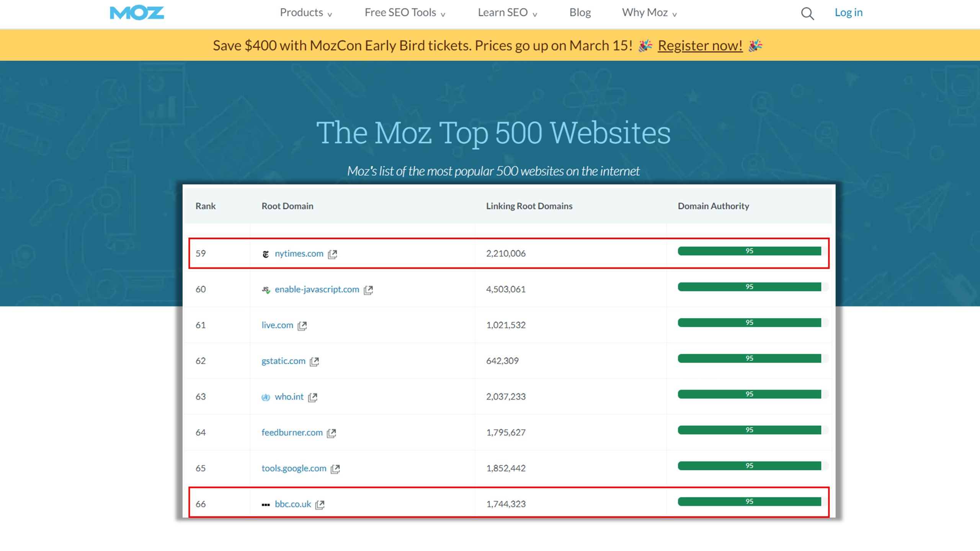Select the value 2,037,233

[506, 396]
